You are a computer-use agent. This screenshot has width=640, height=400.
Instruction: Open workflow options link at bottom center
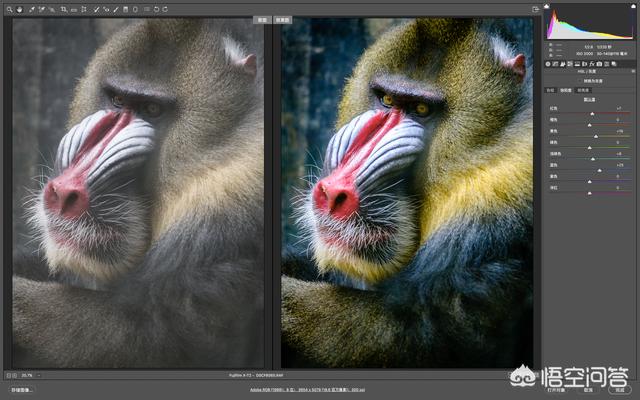pos(307,390)
